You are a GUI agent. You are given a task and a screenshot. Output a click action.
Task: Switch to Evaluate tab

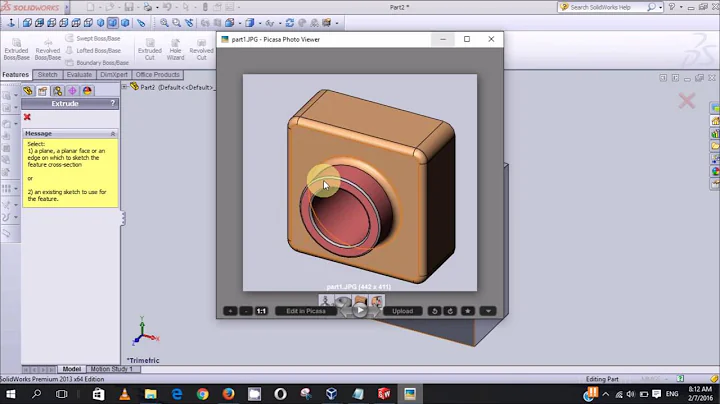[x=79, y=74]
